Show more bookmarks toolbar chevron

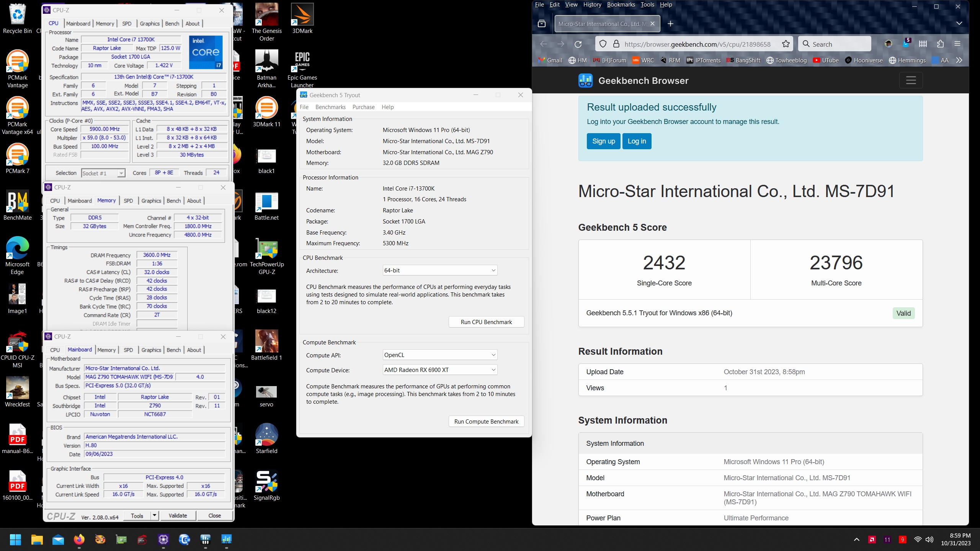959,60
